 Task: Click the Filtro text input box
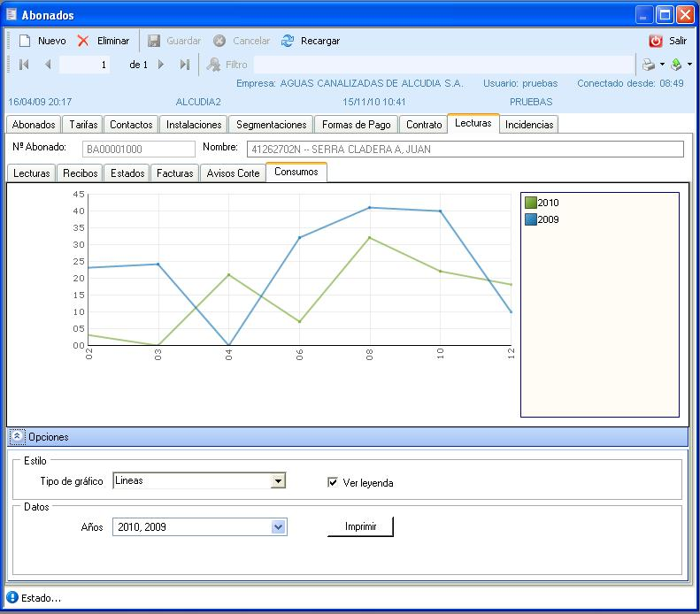(444, 65)
